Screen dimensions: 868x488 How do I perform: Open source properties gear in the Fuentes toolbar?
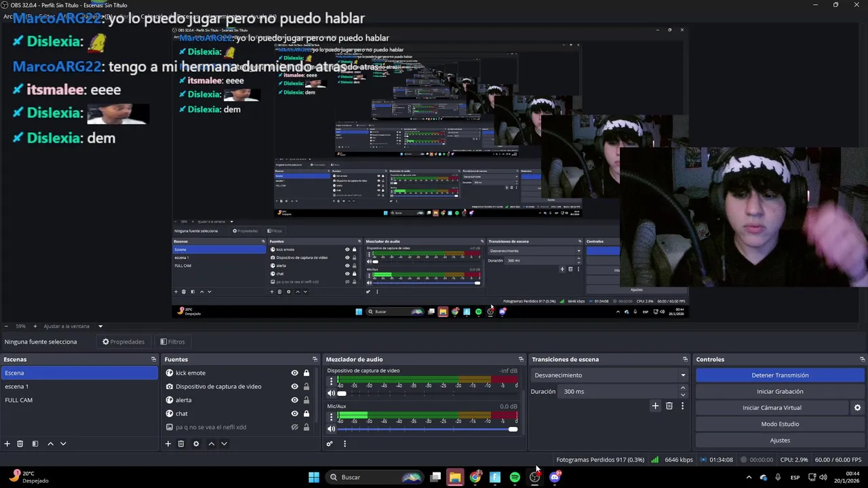(196, 444)
